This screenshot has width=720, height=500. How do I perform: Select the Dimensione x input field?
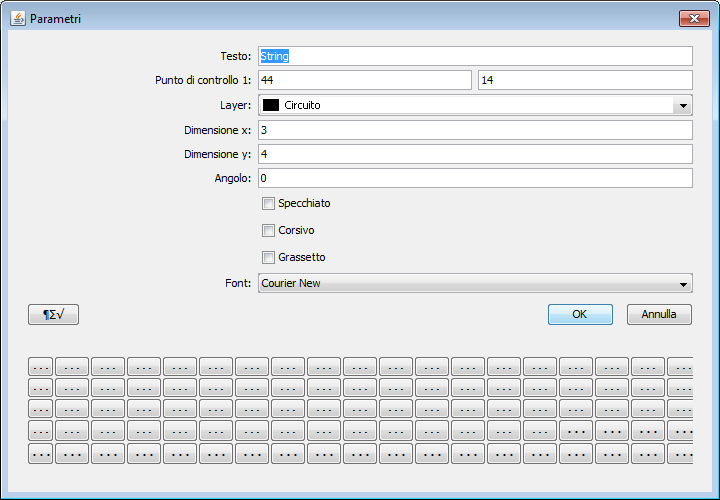(x=475, y=130)
